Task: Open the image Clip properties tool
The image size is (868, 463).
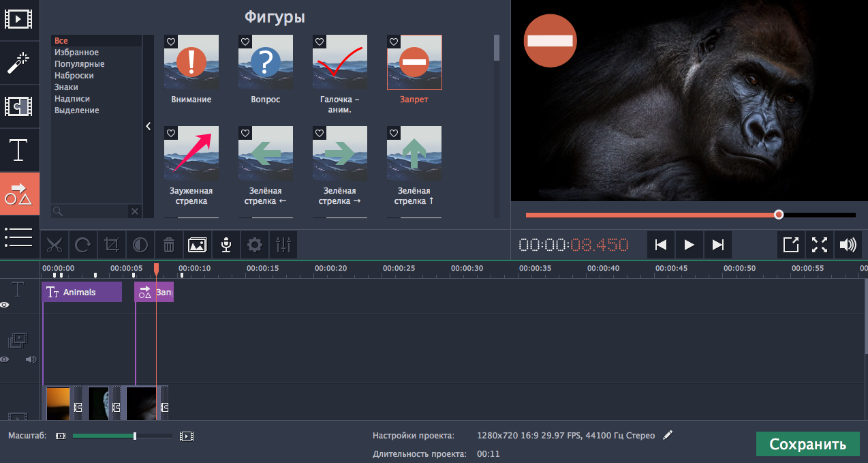Action: pyautogui.click(x=198, y=244)
